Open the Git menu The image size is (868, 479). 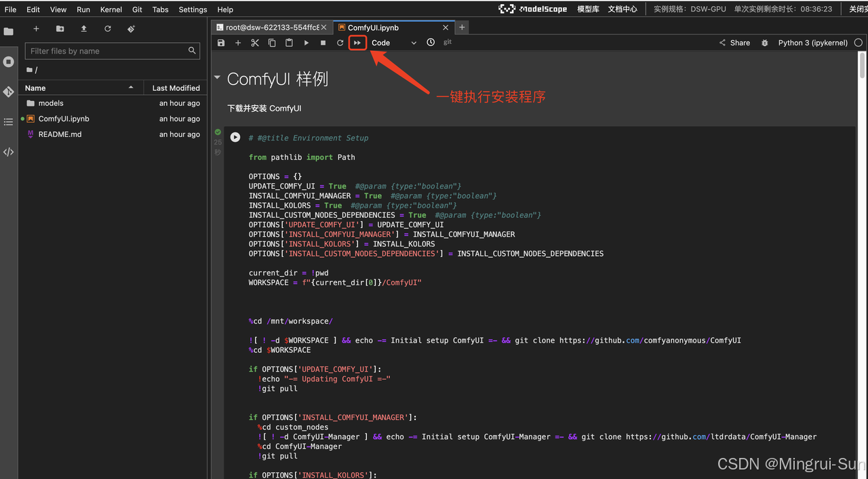(x=138, y=9)
